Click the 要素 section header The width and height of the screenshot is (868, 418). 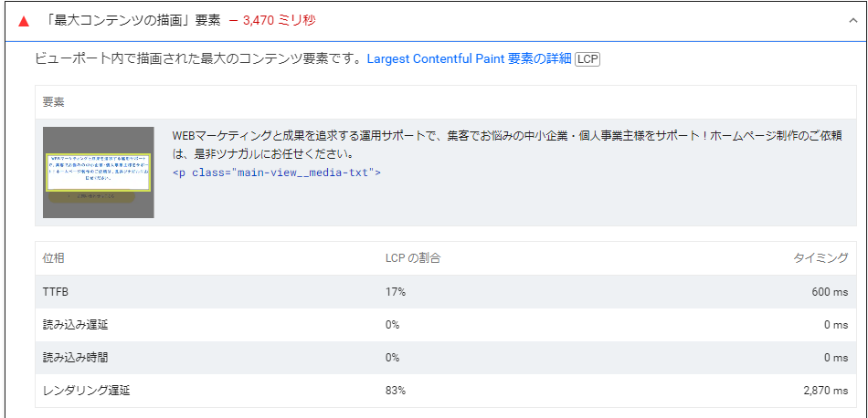54,102
